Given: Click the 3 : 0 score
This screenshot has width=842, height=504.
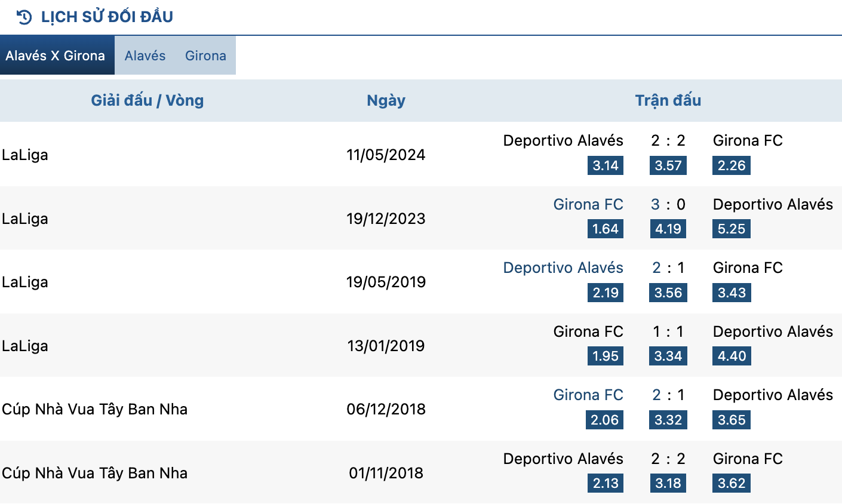Looking at the screenshot, I should [x=668, y=204].
